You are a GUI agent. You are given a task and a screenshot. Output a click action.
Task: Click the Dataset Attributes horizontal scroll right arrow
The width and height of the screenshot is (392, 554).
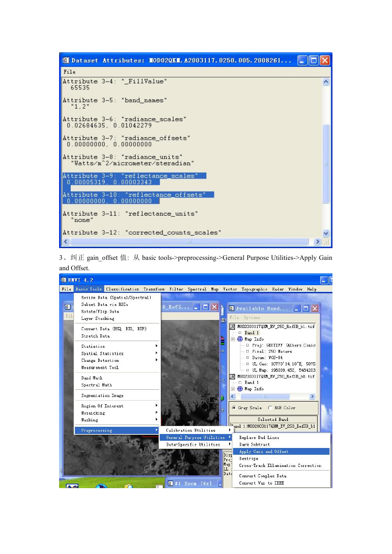click(x=318, y=242)
